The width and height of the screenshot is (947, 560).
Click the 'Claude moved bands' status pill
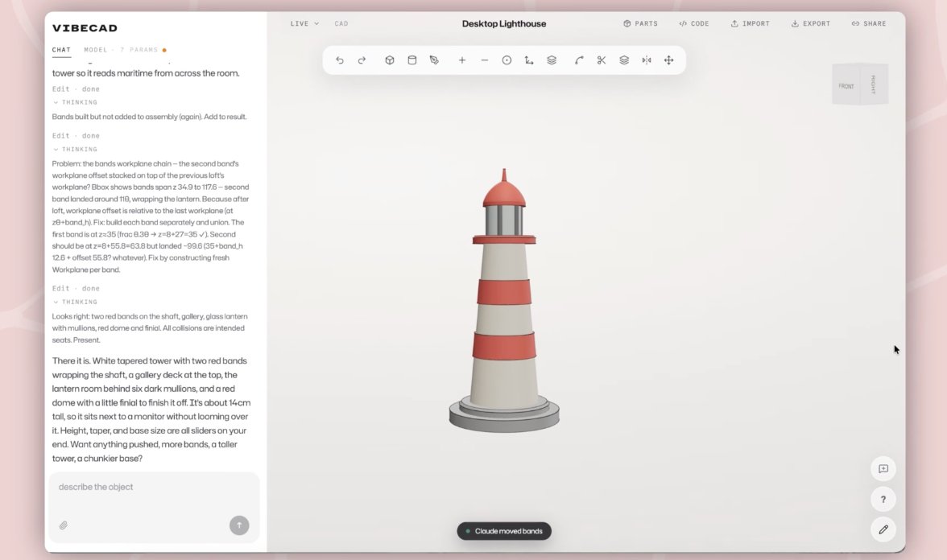[504, 531]
